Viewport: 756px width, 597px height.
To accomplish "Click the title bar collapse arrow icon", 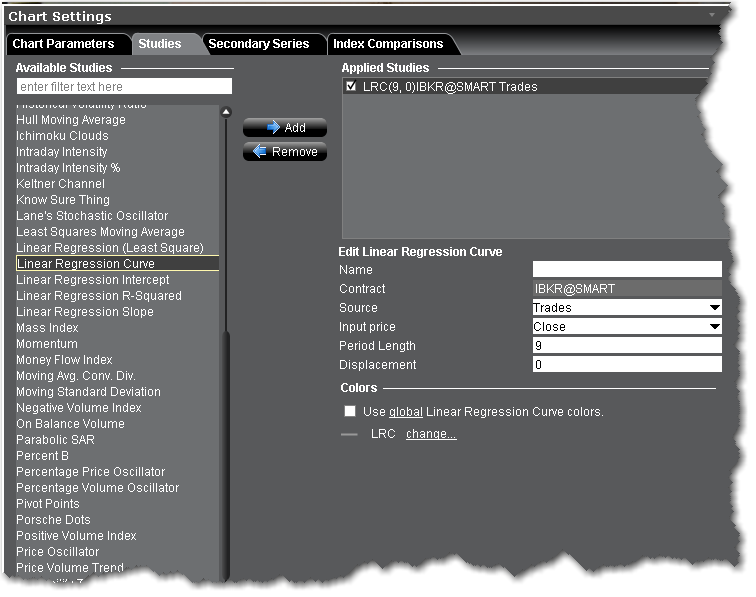I will tap(711, 15).
